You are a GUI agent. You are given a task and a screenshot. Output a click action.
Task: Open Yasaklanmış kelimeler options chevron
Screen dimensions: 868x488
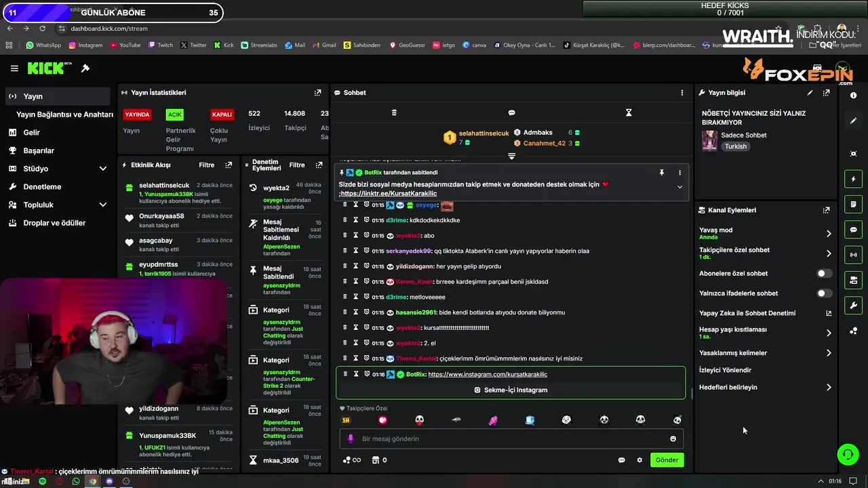(x=828, y=353)
